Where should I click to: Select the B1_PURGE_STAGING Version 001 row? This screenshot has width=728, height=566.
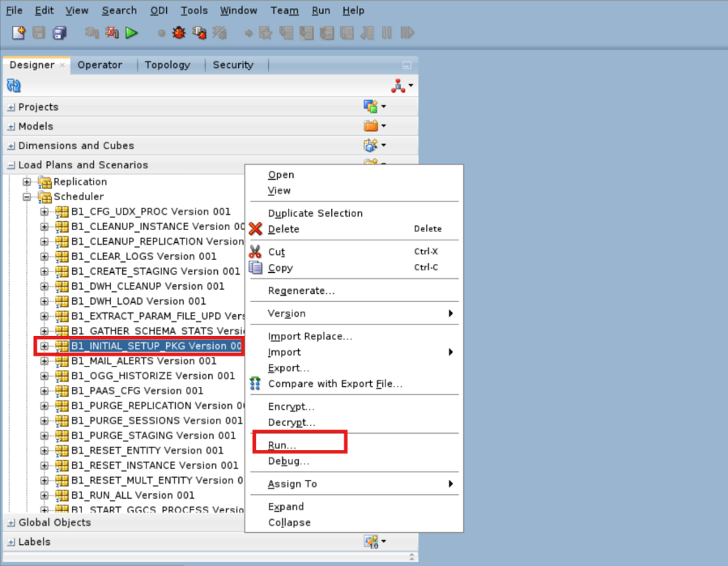coord(153,436)
